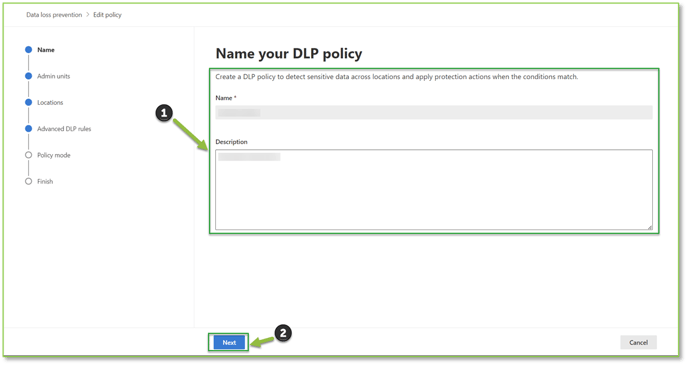Click inside the Description text area
The height and width of the screenshot is (365, 687).
(x=434, y=189)
